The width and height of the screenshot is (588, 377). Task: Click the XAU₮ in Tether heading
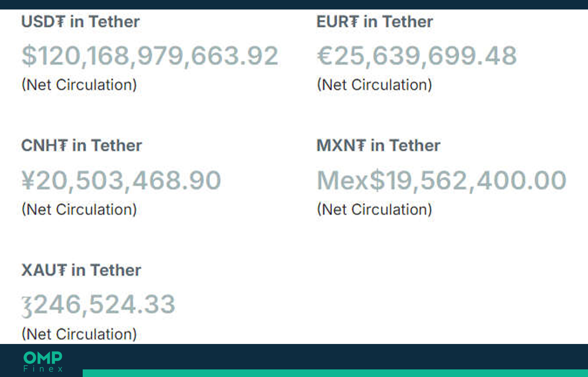(81, 270)
